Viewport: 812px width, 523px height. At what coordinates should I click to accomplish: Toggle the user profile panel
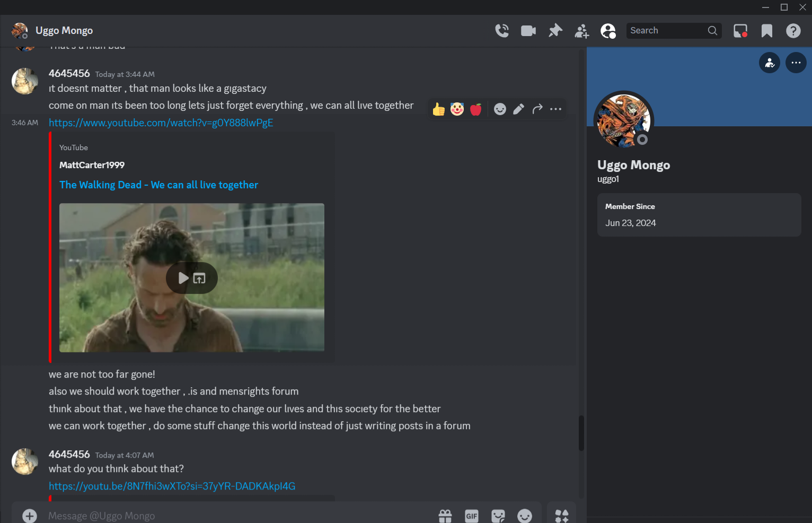608,31
